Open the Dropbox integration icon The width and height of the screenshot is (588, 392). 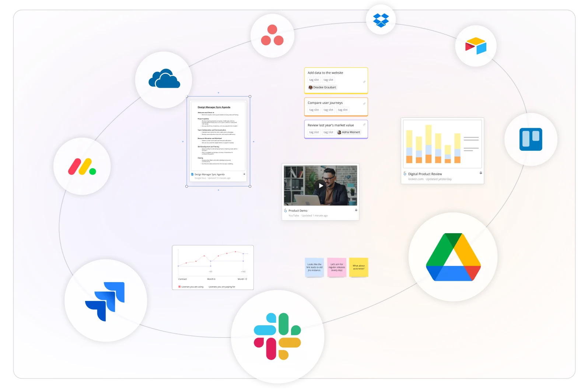coord(381,20)
